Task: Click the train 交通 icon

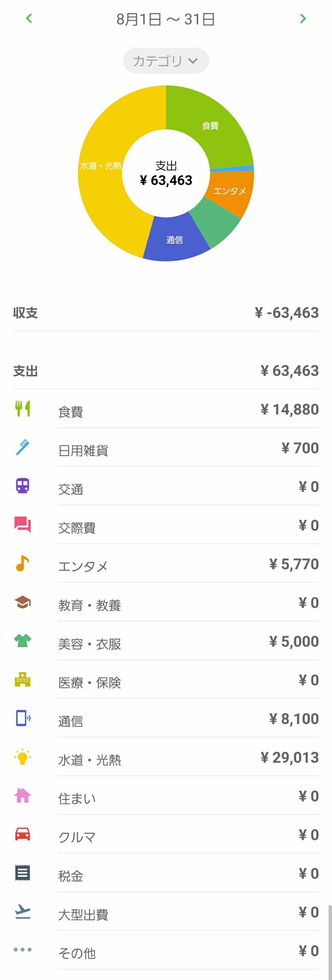Action: coord(23,486)
